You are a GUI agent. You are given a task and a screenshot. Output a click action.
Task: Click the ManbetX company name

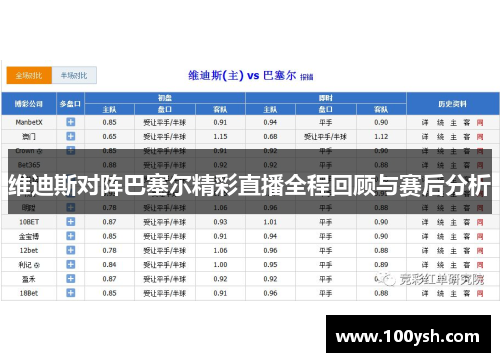coord(29,122)
